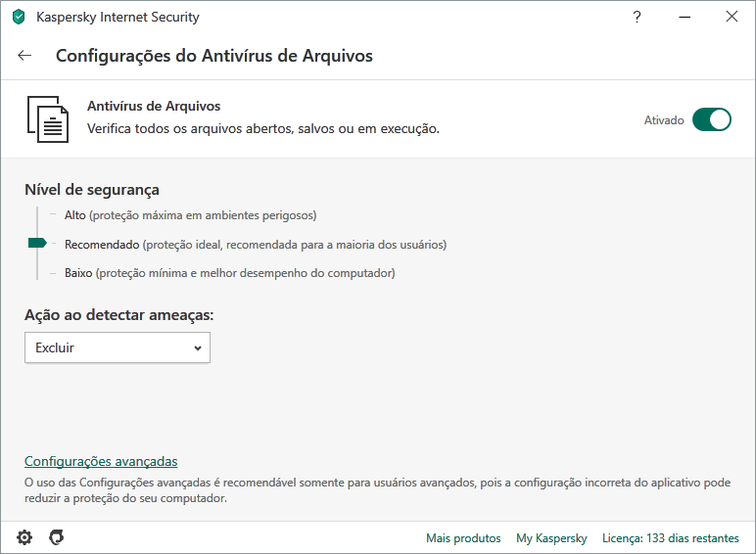Screen dimensions: 756x554
Task: Click the Antivírus de Arquivos documents icon
Action: tap(48, 119)
